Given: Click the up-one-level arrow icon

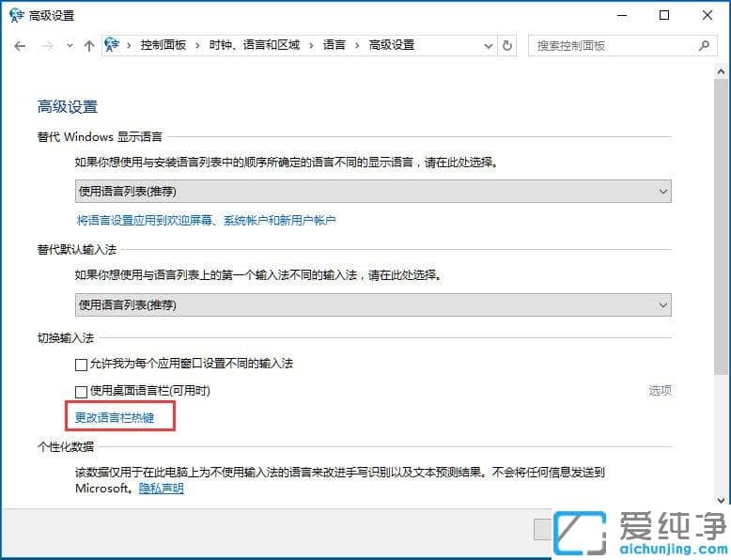Looking at the screenshot, I should tap(89, 45).
